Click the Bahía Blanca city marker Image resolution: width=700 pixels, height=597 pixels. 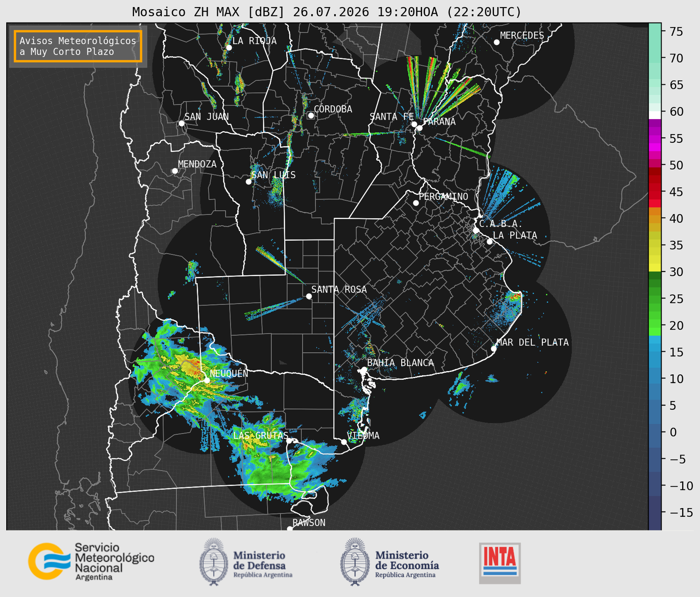pyautogui.click(x=364, y=369)
